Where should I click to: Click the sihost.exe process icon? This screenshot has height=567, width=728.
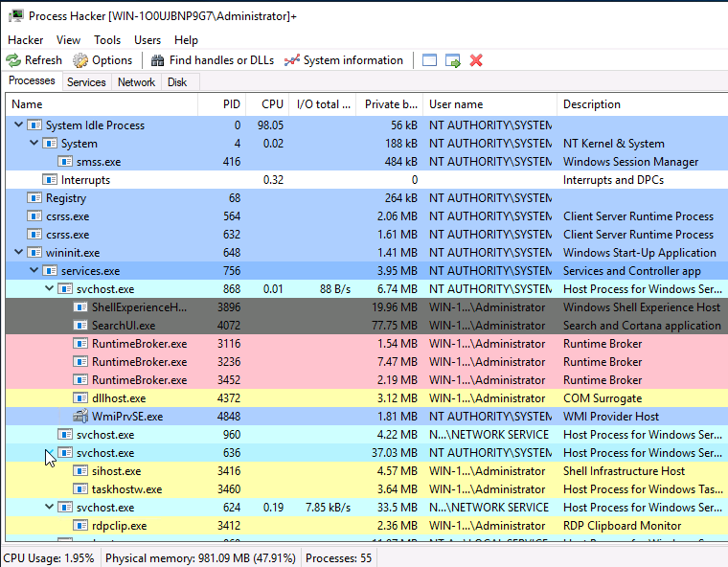80,471
